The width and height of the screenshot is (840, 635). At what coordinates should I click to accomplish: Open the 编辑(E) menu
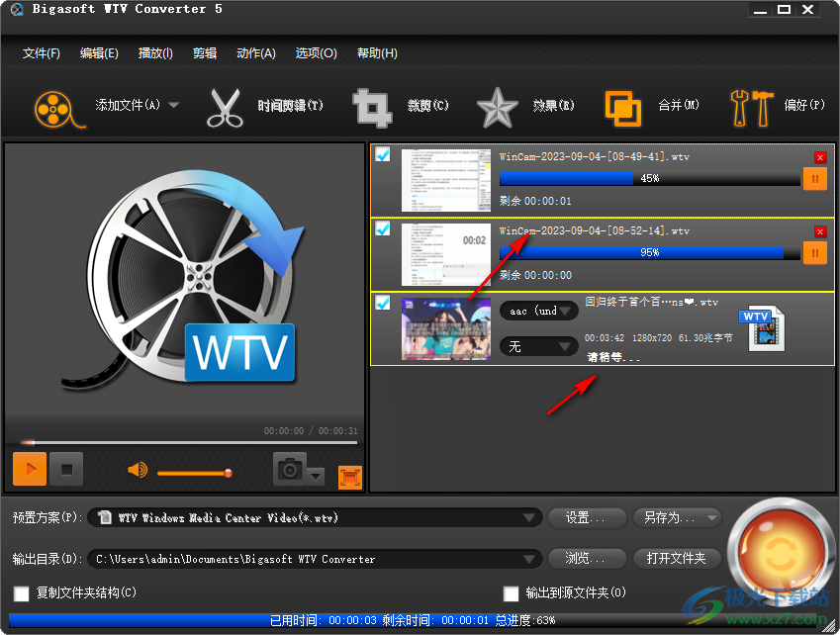(99, 53)
